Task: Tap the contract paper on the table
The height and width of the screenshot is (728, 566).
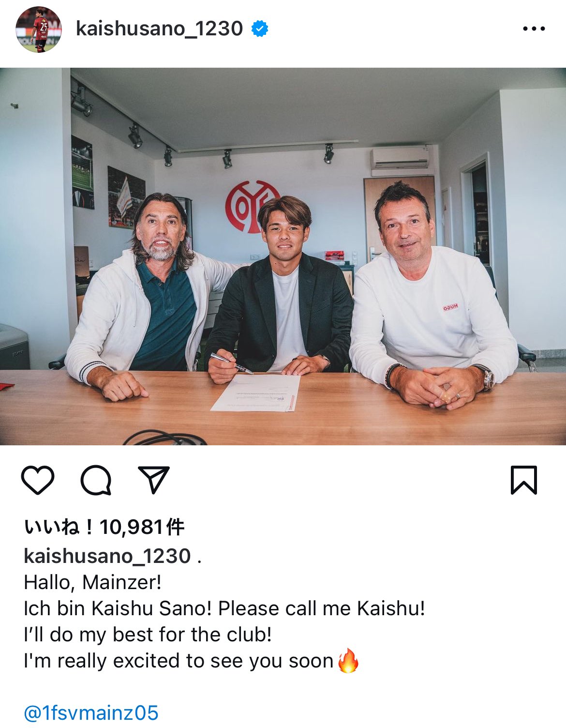Action: tap(256, 392)
